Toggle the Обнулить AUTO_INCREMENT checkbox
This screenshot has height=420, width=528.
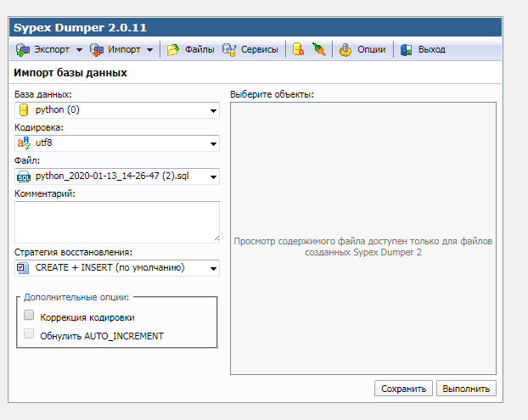coord(29,333)
